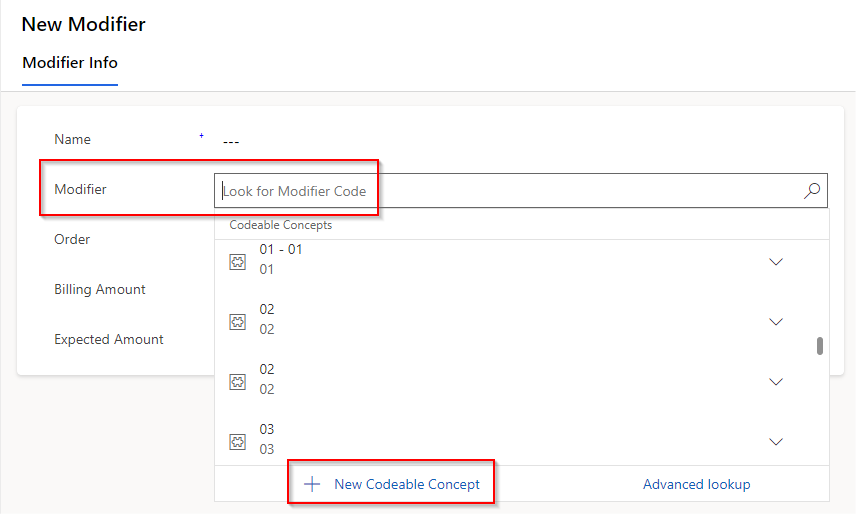Expand the 03 entry chevron

click(775, 442)
